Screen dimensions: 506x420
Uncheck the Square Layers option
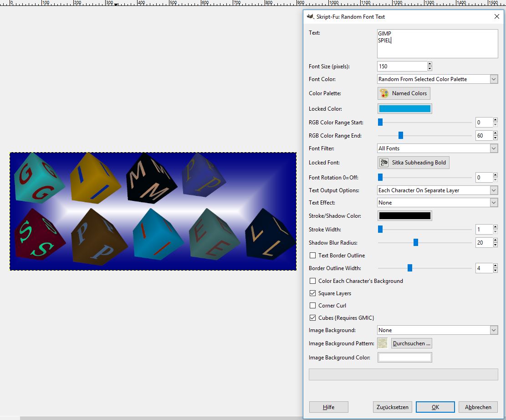point(312,293)
